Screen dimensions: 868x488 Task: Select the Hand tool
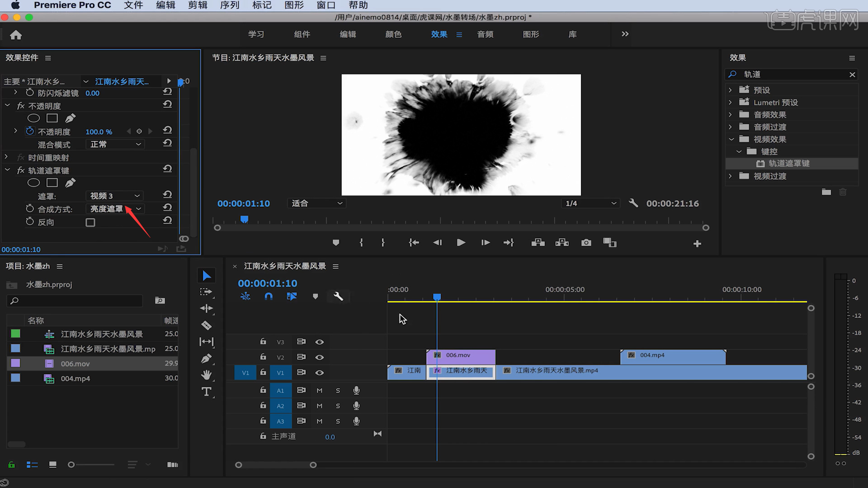point(206,375)
